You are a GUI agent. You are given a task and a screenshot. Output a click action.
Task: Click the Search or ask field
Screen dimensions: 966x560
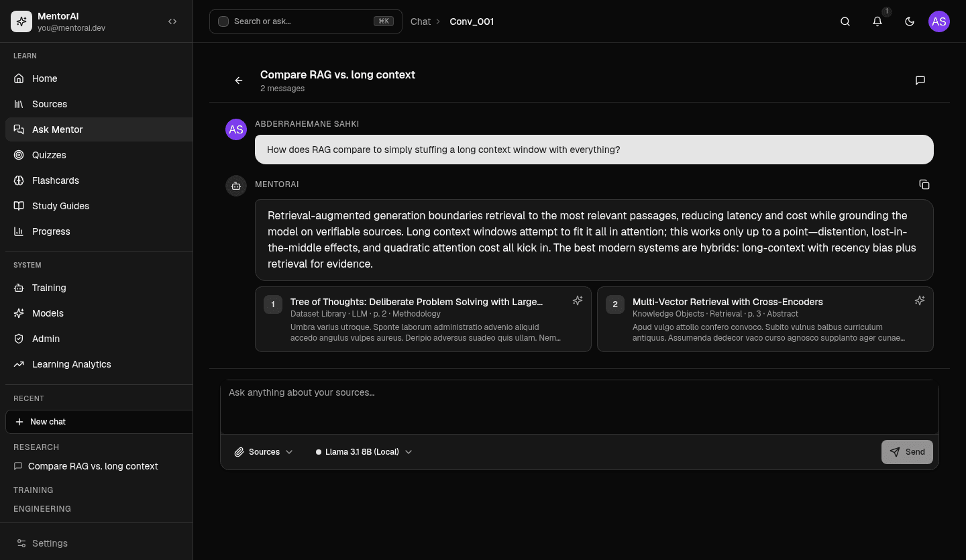coord(306,21)
